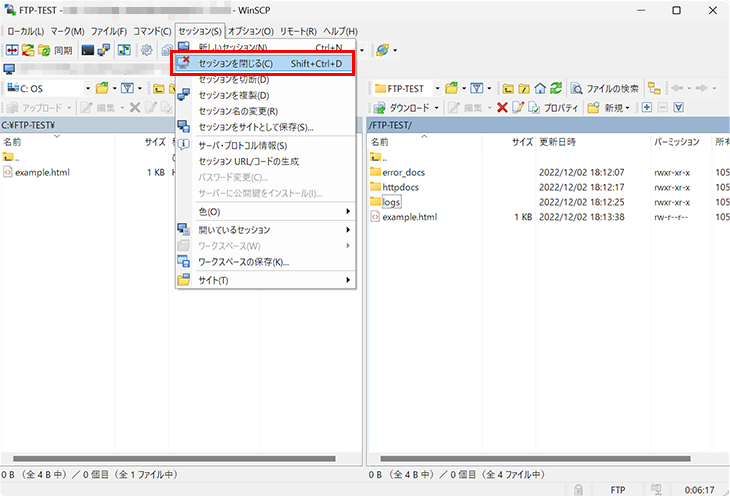Open the ファイル(F) menu
This screenshot has width=730, height=496.
pos(108,31)
